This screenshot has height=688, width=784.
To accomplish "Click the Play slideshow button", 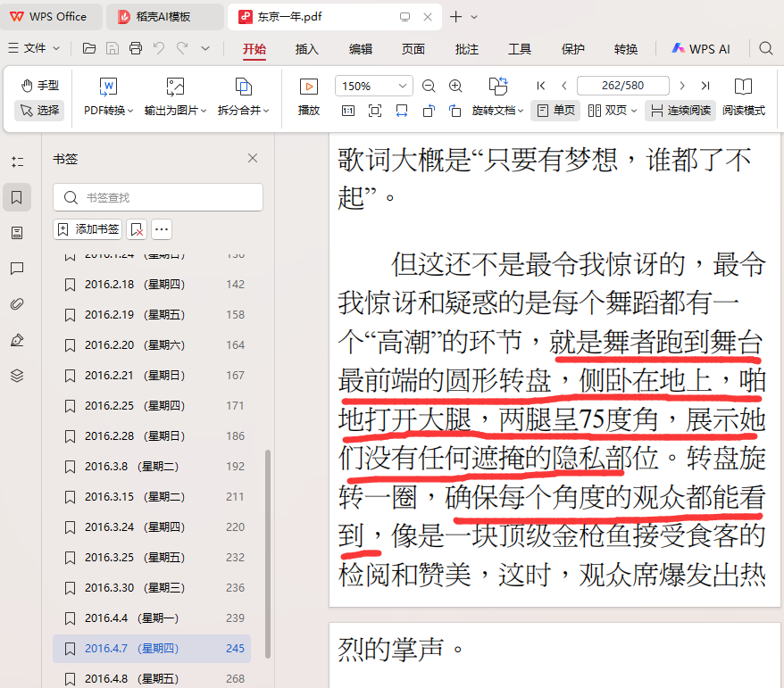I will coord(308,97).
